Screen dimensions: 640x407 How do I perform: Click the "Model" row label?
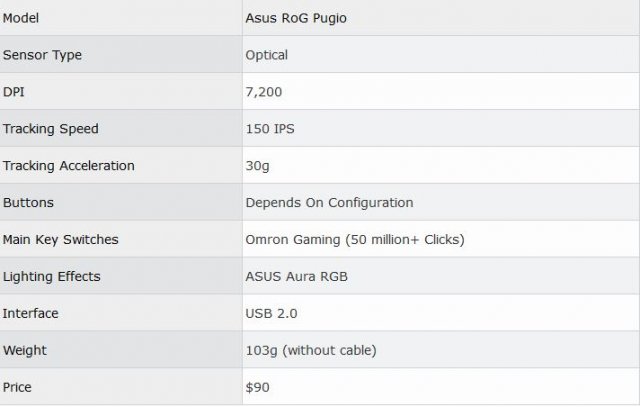pyautogui.click(x=23, y=18)
